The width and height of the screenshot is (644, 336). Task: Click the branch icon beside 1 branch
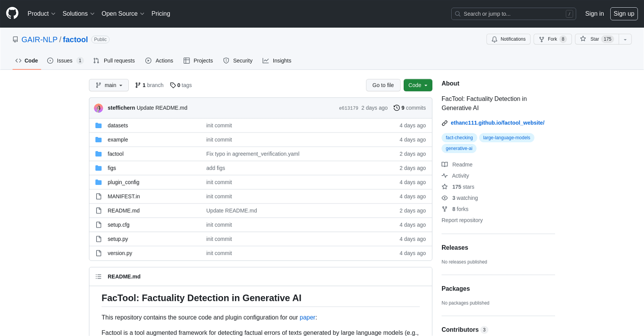138,85
